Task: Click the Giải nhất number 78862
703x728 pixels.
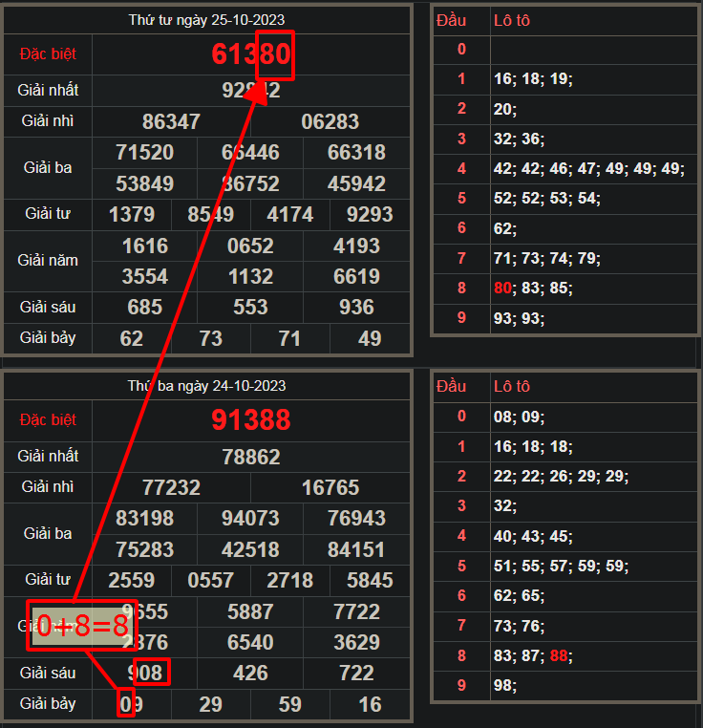Action: coord(251,458)
